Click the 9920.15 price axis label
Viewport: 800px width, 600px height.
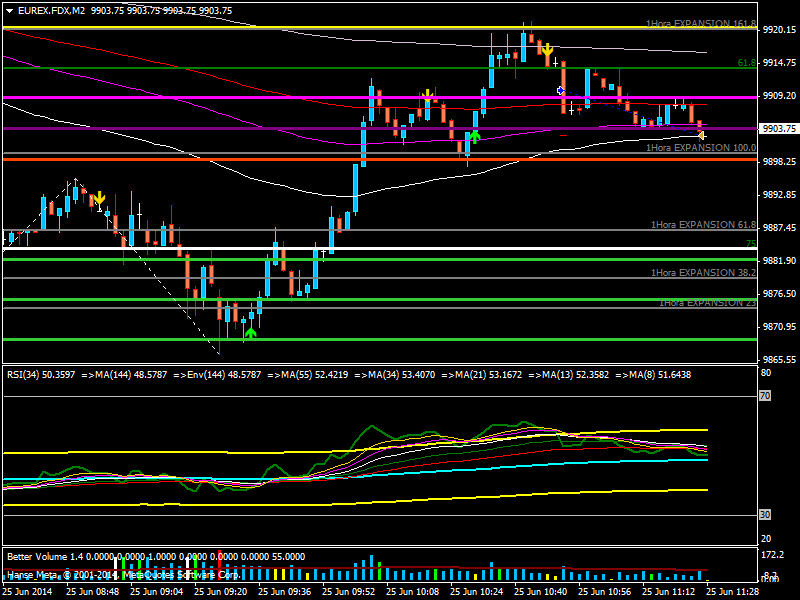click(x=778, y=30)
